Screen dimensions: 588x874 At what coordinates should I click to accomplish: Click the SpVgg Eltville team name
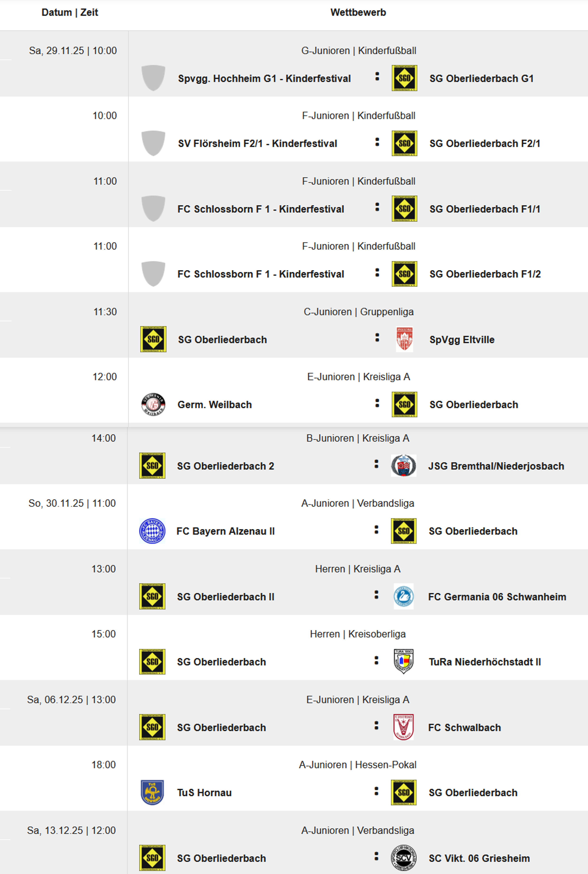tap(462, 340)
